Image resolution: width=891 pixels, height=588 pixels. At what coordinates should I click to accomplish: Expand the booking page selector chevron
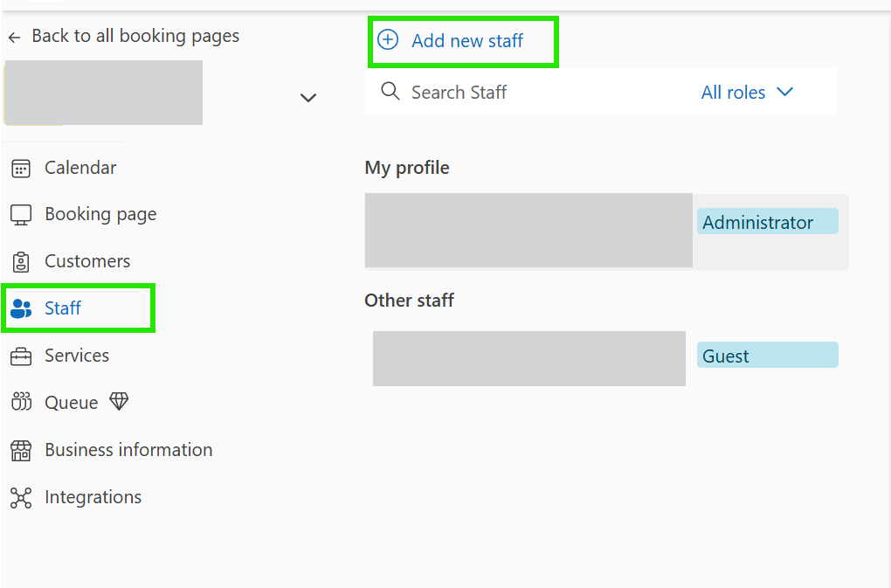(307, 97)
